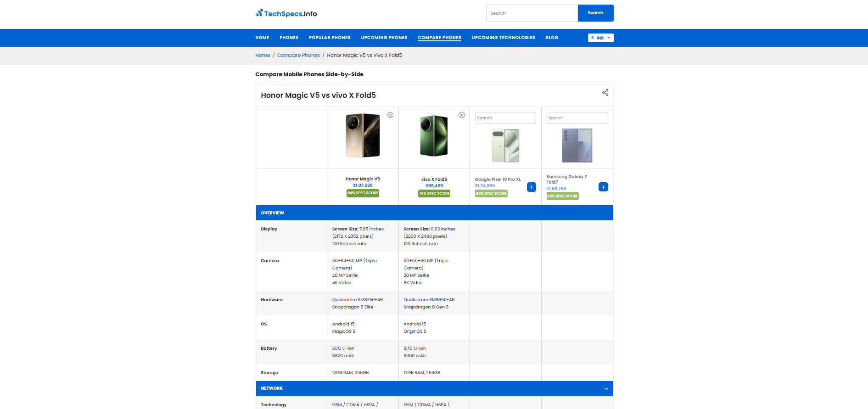Collapse the Network section chevron
The width and height of the screenshot is (868, 409).
[606, 389]
